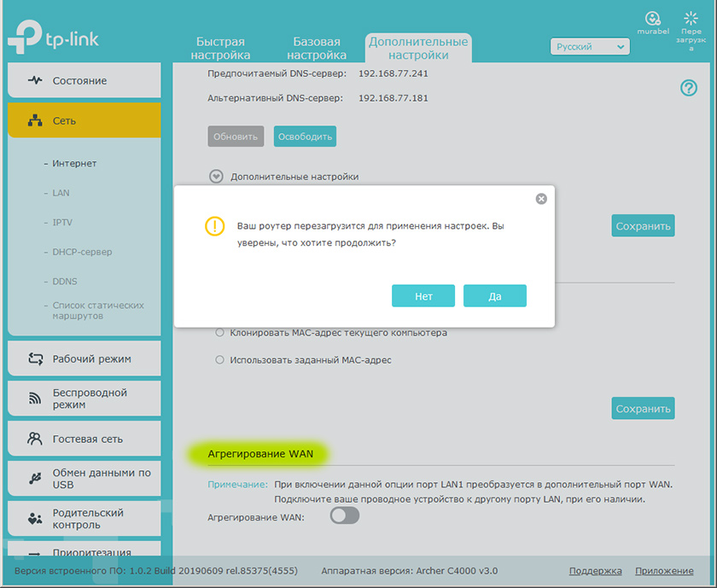717x588 pixels.
Task: Click the Освободить button
Action: tap(305, 137)
